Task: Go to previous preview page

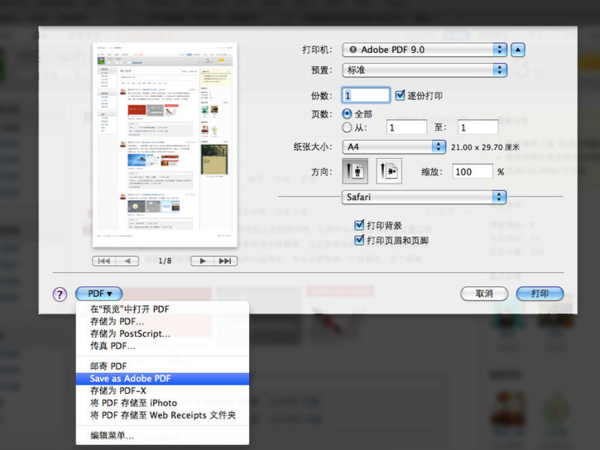Action: 127,261
